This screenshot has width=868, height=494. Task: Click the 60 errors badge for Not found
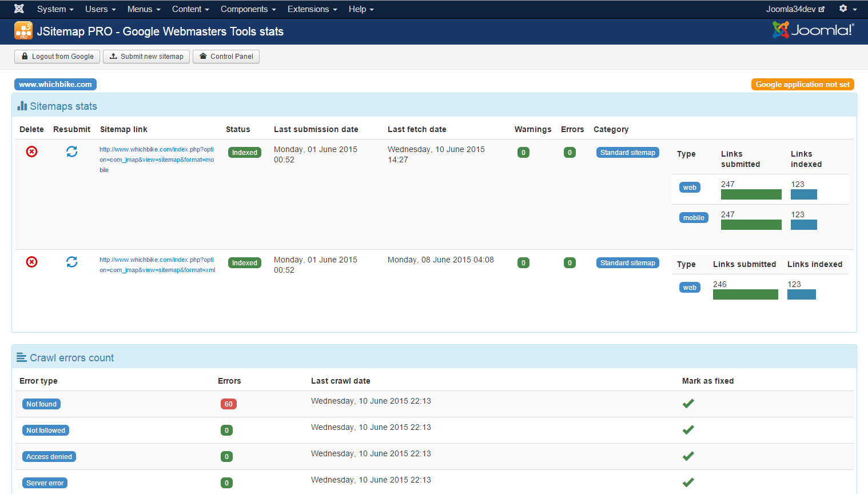click(x=229, y=404)
